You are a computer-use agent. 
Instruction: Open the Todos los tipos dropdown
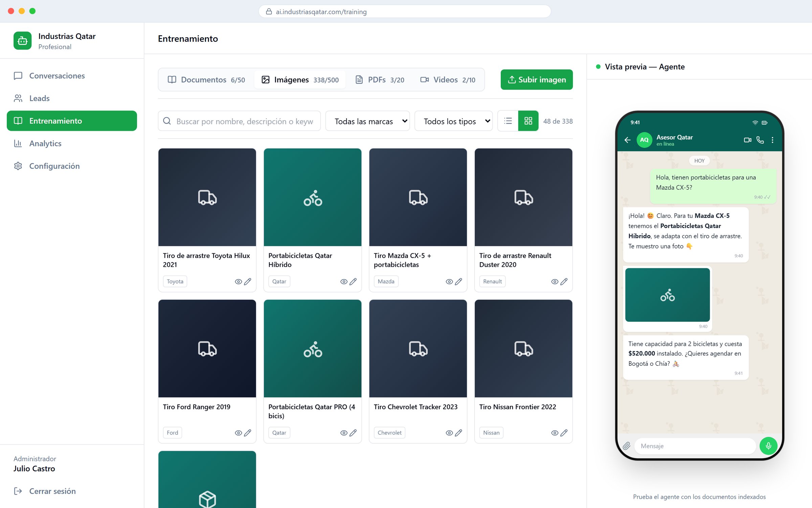click(x=453, y=121)
